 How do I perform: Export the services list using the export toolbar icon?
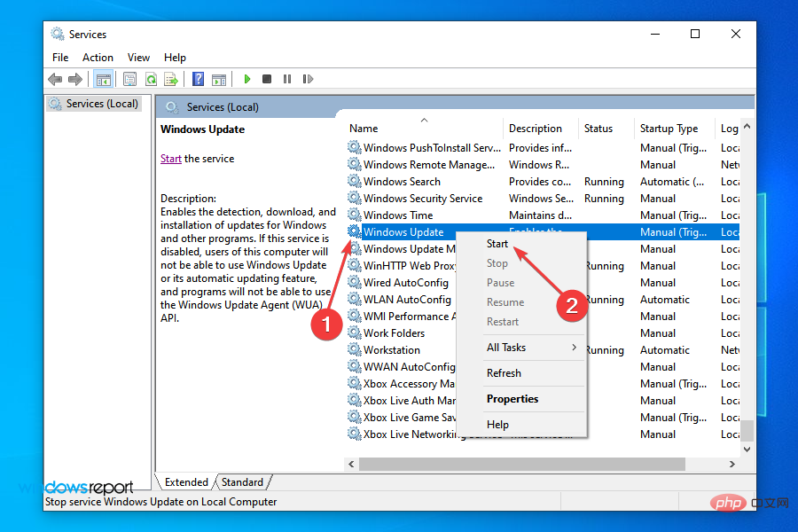coord(173,79)
